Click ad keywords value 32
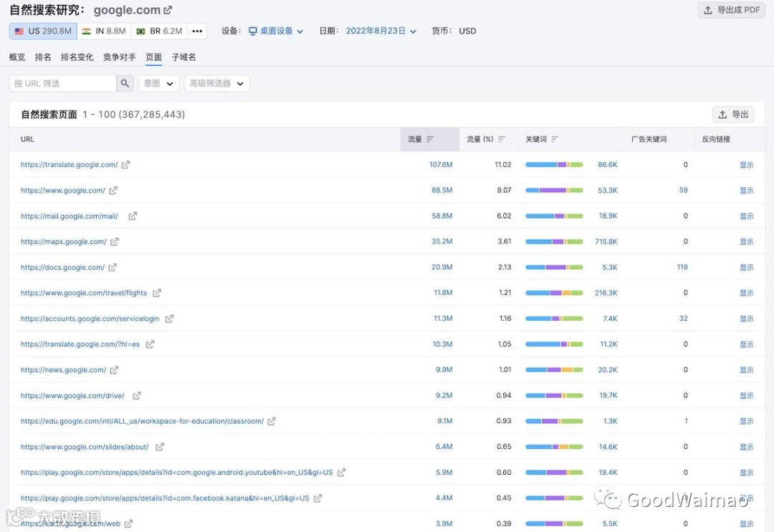 click(x=683, y=319)
